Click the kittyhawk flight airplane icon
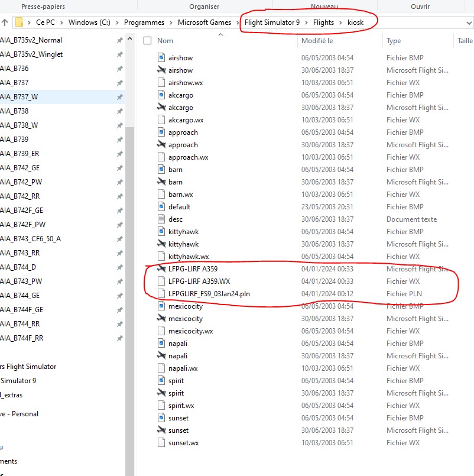 point(161,244)
